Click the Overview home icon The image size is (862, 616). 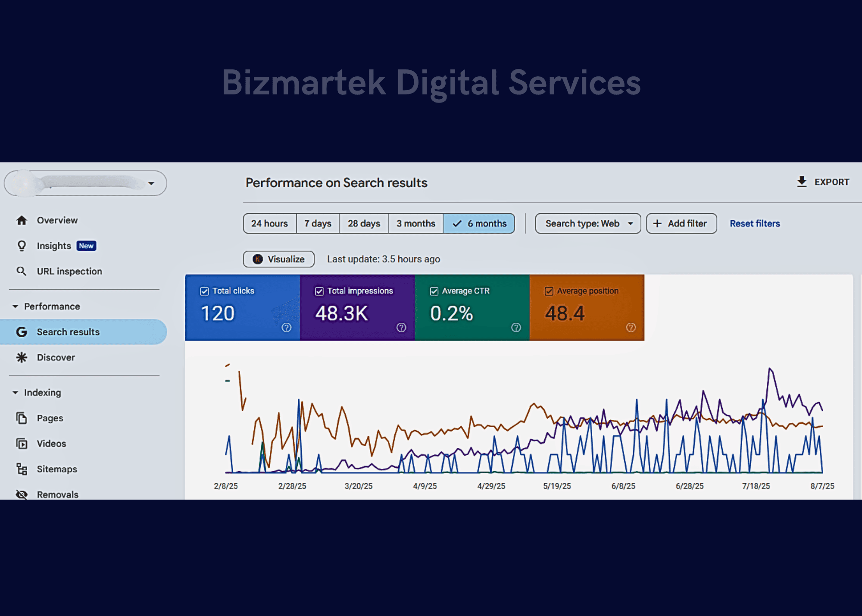(22, 220)
